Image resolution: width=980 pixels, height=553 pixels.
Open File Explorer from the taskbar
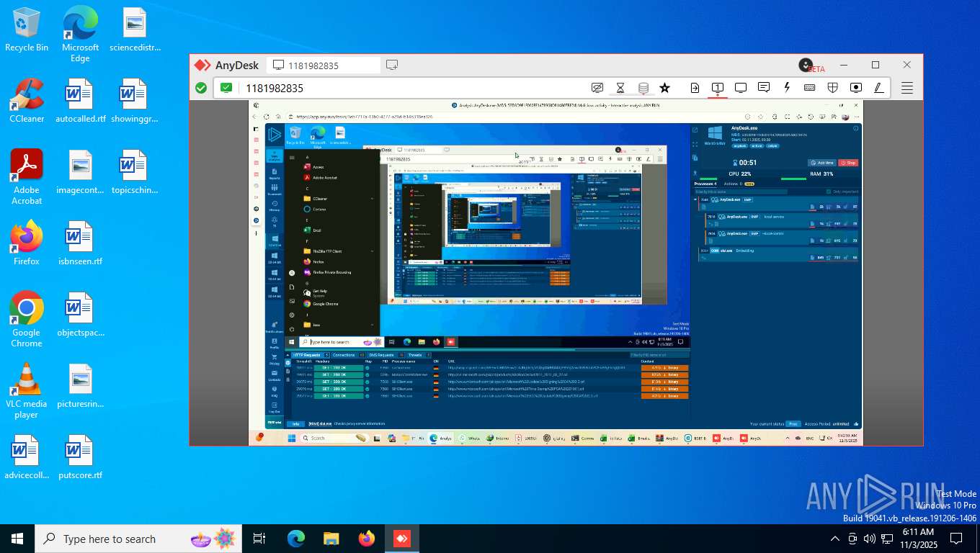click(331, 539)
